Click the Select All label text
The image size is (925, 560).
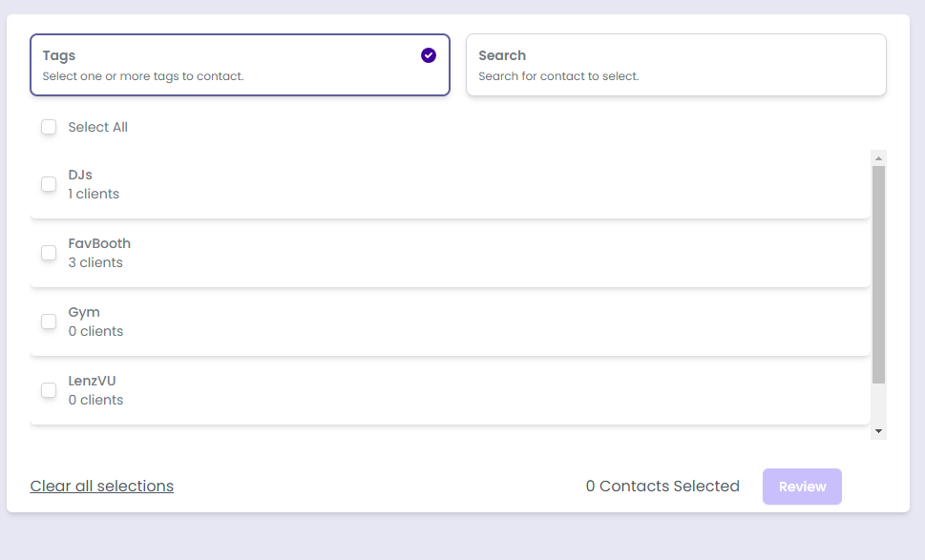click(x=97, y=127)
